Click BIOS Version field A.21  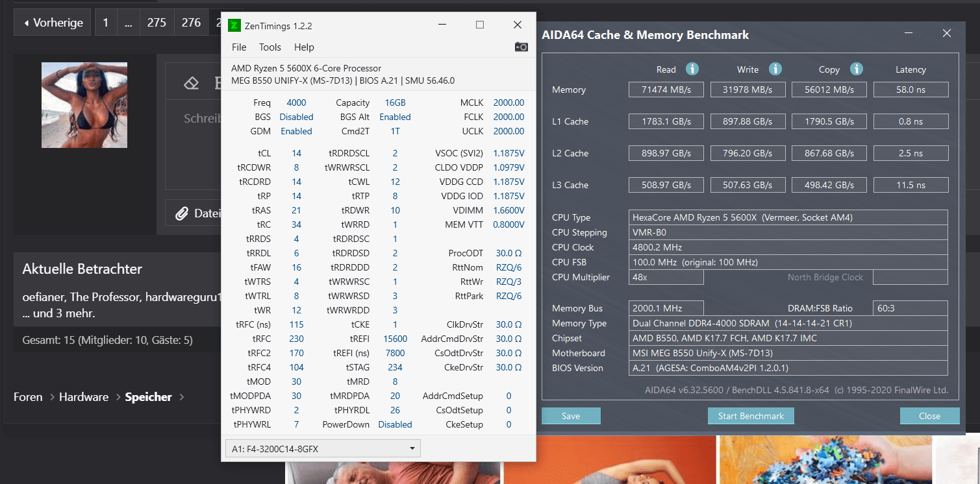click(x=788, y=368)
